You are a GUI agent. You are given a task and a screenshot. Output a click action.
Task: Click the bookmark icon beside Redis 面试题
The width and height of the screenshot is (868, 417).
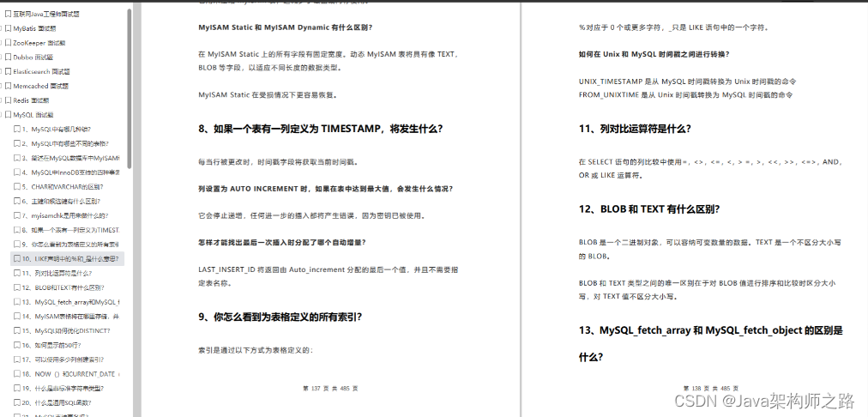[x=8, y=100]
